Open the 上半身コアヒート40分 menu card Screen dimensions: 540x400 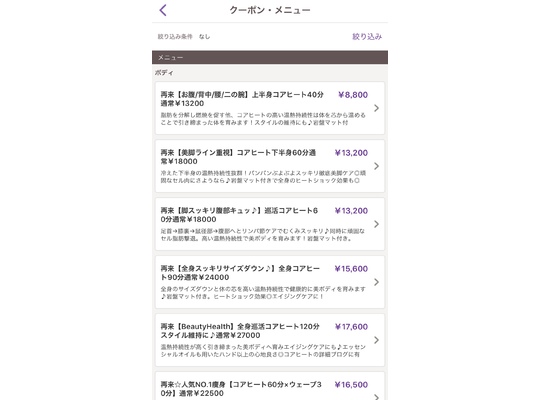(270, 108)
